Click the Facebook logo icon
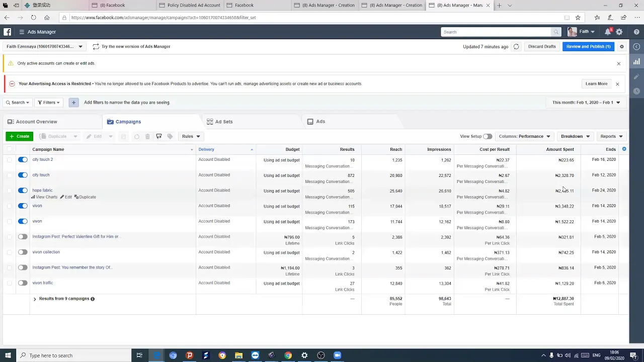644x362 pixels. pyautogui.click(x=7, y=32)
